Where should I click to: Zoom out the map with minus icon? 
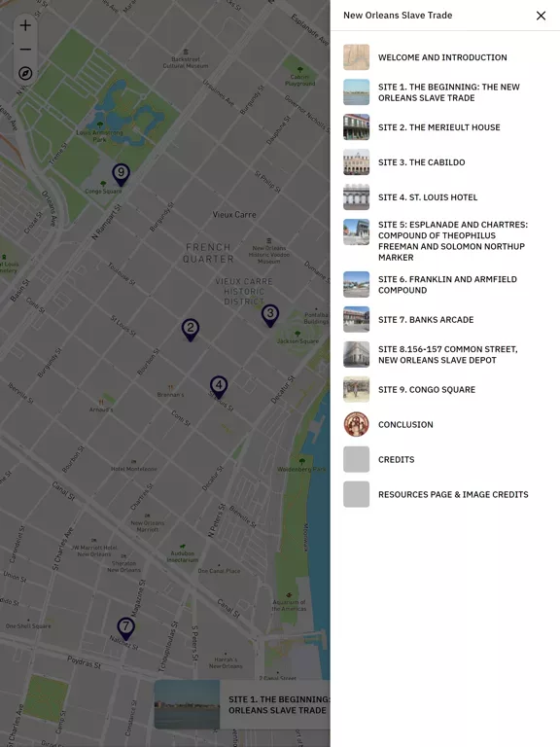coord(25,49)
